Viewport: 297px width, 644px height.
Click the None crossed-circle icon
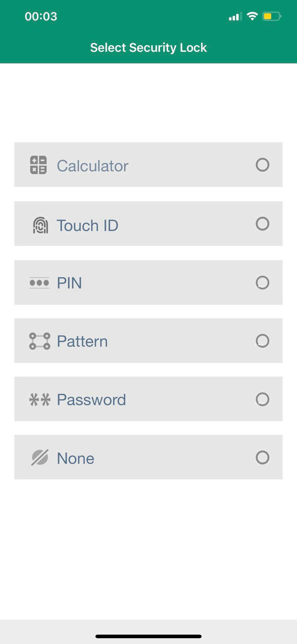click(x=40, y=458)
